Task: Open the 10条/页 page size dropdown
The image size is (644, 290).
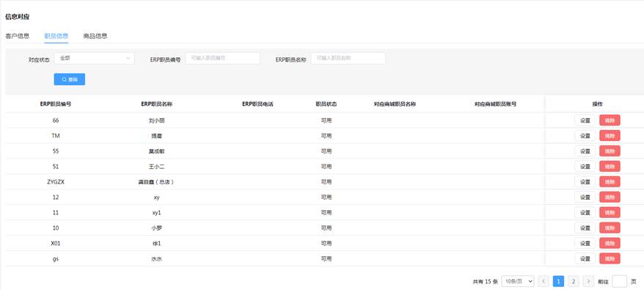Action: click(x=518, y=281)
